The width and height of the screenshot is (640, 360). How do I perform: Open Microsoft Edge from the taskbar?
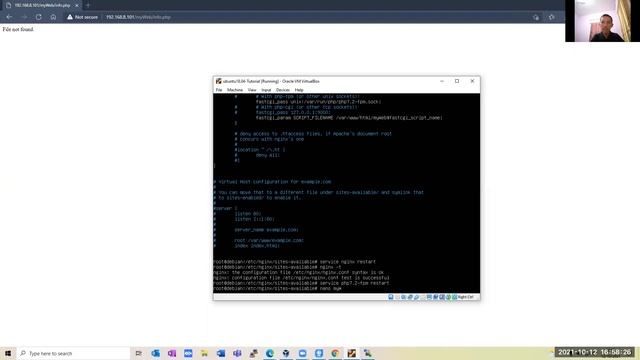pyautogui.click(x=270, y=353)
